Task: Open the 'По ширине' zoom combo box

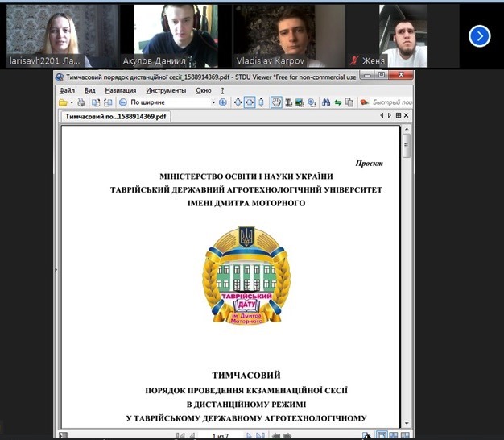Action: coord(172,102)
